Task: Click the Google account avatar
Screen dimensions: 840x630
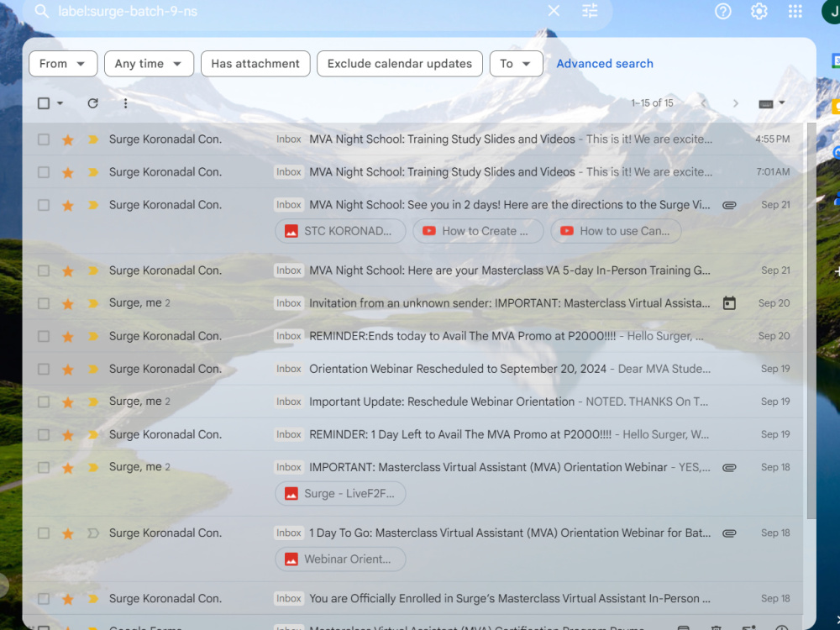Action: tap(832, 11)
